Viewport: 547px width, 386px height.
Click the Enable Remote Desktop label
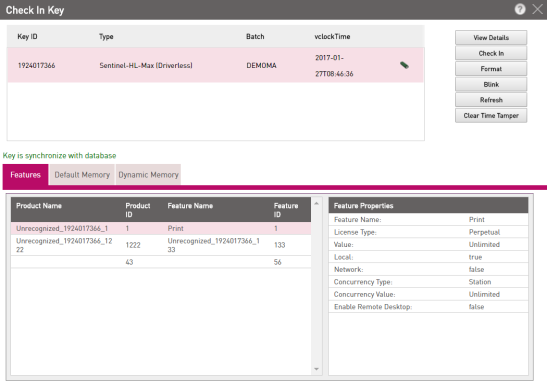(x=373, y=307)
